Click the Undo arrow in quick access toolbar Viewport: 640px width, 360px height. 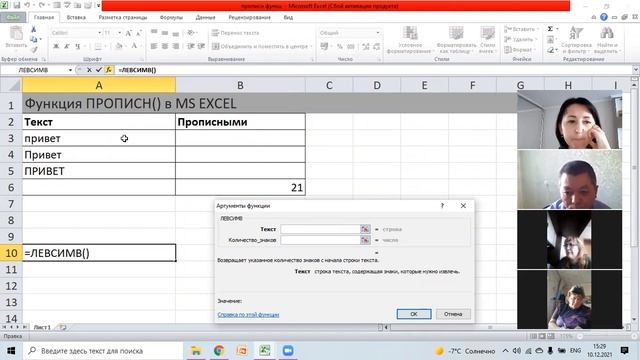coord(27,5)
